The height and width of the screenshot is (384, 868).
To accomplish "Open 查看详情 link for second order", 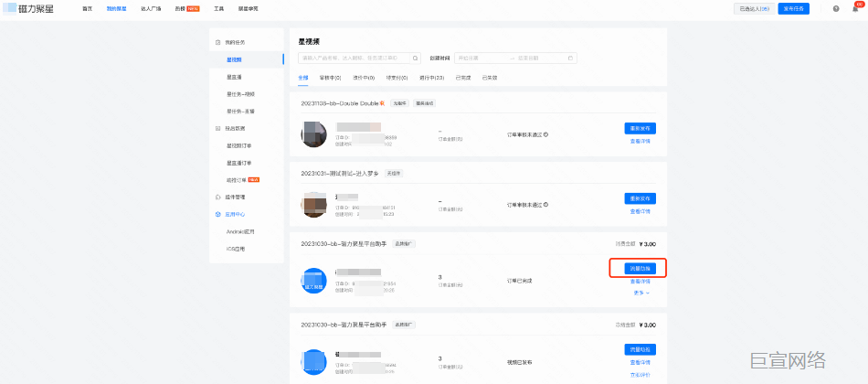I will coord(640,210).
